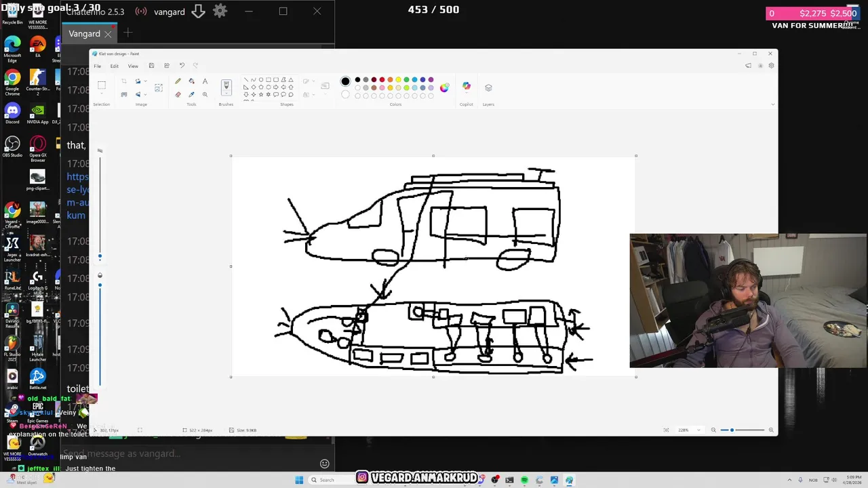Viewport: 868px width, 488px height.
Task: Open OBS Studio desktop shortcut
Action: pos(12,146)
